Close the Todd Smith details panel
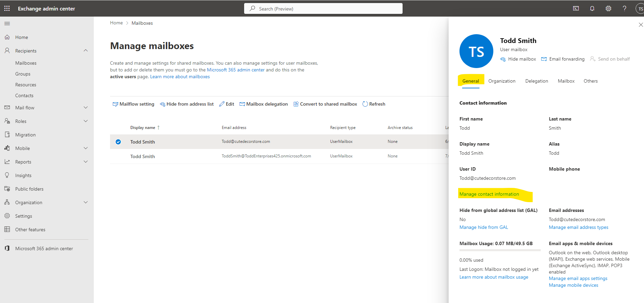The width and height of the screenshot is (644, 303). click(640, 25)
